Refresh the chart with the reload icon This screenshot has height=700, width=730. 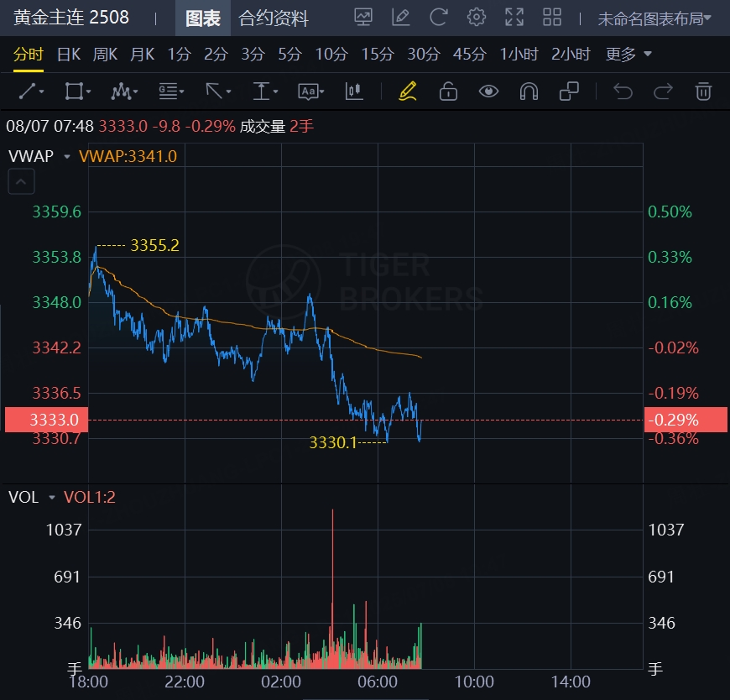click(438, 18)
